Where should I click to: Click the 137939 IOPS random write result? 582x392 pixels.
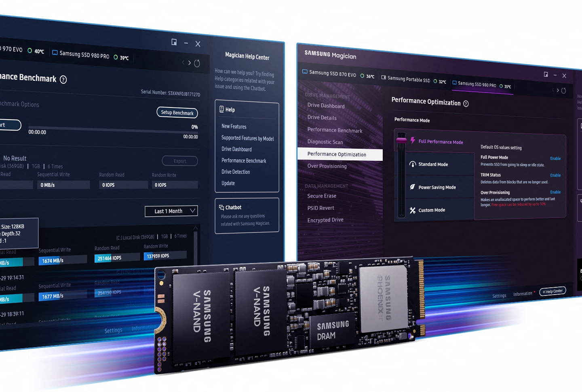(165, 256)
